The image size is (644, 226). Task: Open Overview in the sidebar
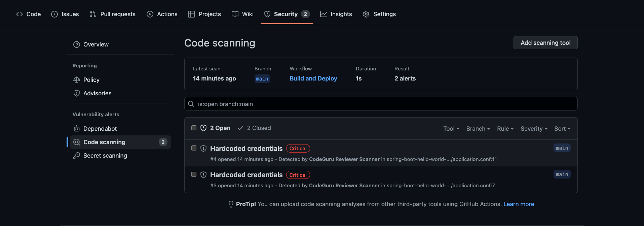click(120, 44)
